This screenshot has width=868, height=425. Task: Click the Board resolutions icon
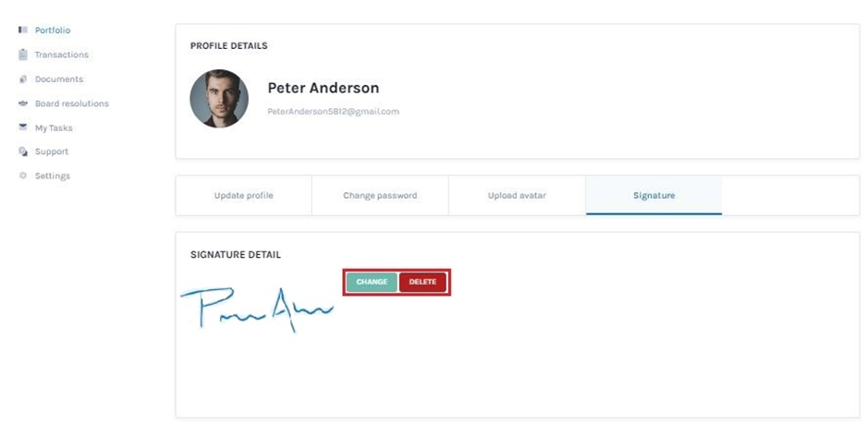(23, 103)
